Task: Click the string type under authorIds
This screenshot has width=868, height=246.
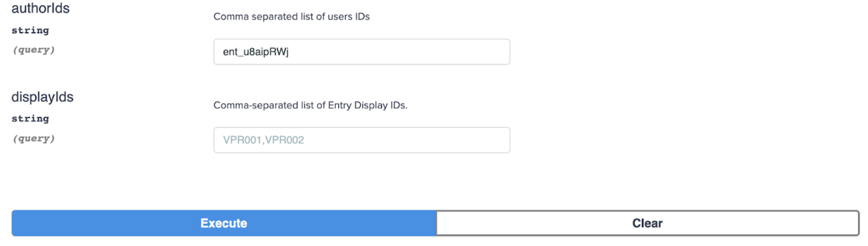Action: point(30,30)
